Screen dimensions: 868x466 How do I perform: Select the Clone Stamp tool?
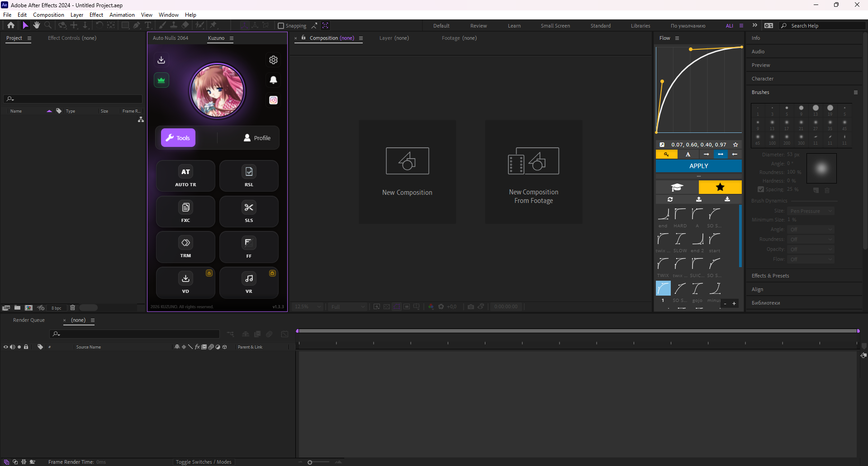(174, 25)
